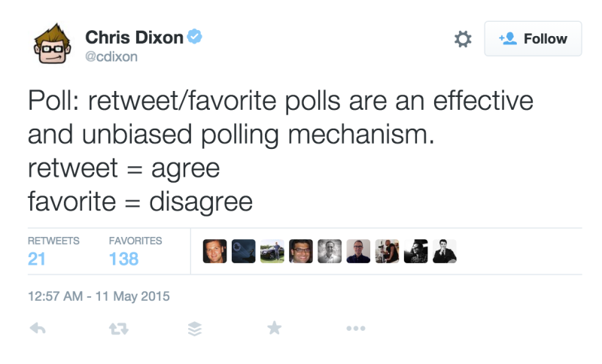Open the last avatar in the row
602x364 pixels.
coord(445,251)
